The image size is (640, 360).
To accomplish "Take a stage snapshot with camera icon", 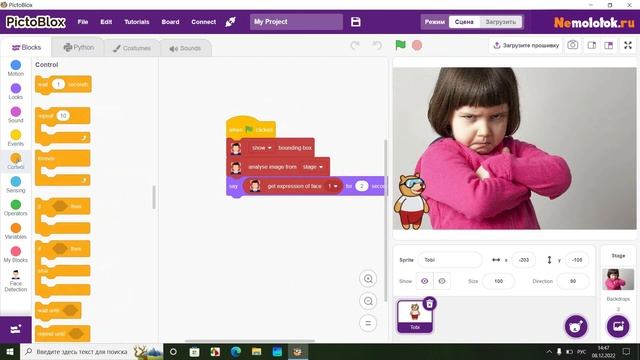I will (572, 45).
